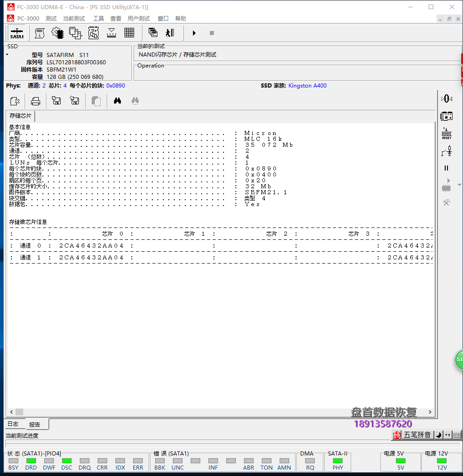Expand the SSD info panel arrow
This screenshot has height=476, width=463.
point(7,55)
